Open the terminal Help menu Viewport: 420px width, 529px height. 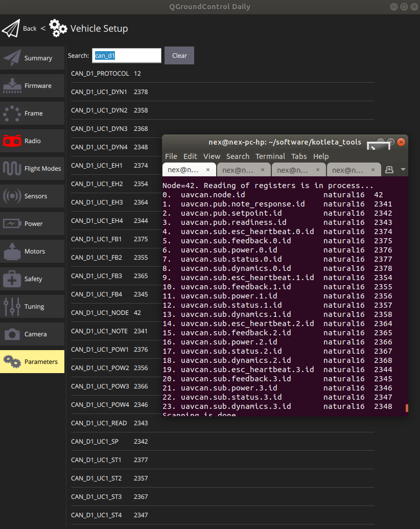(x=321, y=156)
